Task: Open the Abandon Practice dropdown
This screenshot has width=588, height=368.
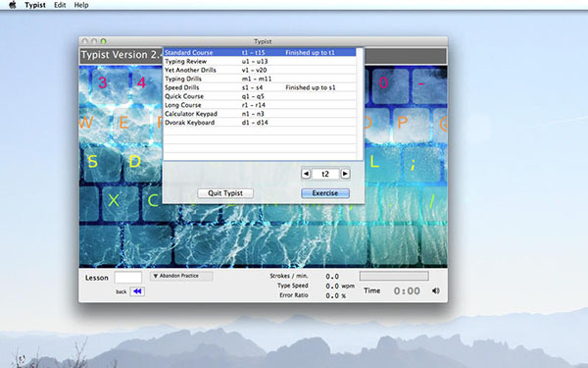Action: (x=181, y=276)
